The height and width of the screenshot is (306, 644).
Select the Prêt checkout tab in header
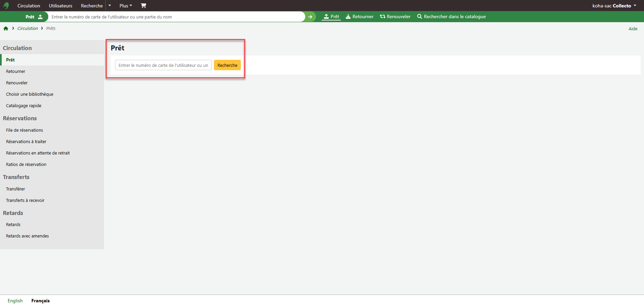[331, 16]
